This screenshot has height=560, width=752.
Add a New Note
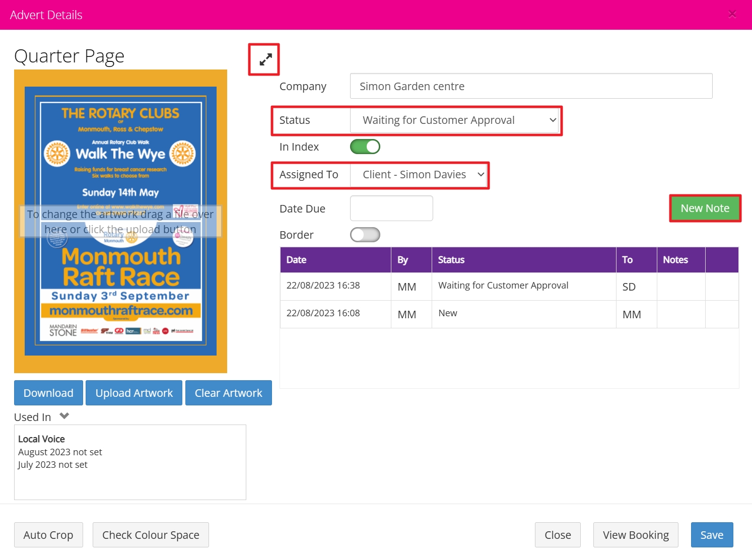coord(705,208)
